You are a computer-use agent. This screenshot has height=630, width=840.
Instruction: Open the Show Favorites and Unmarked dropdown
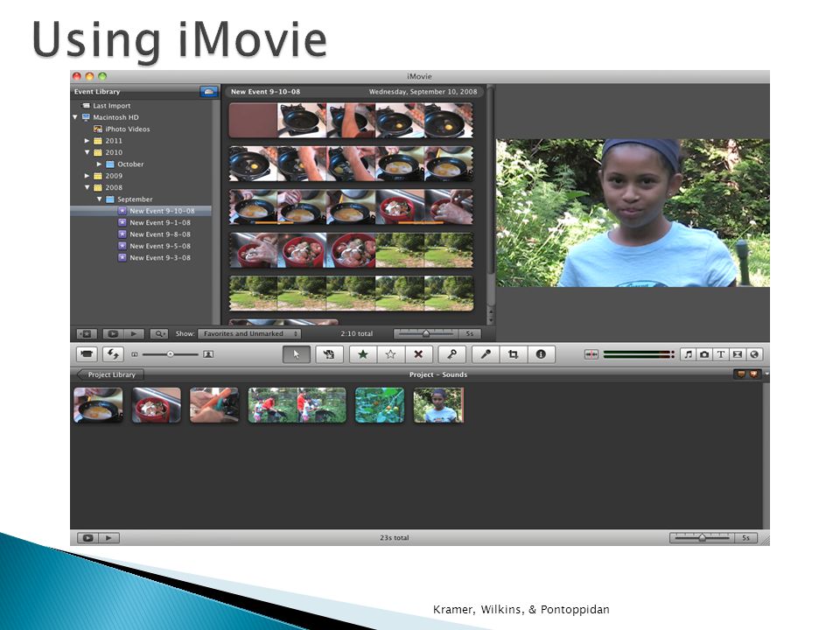click(249, 333)
